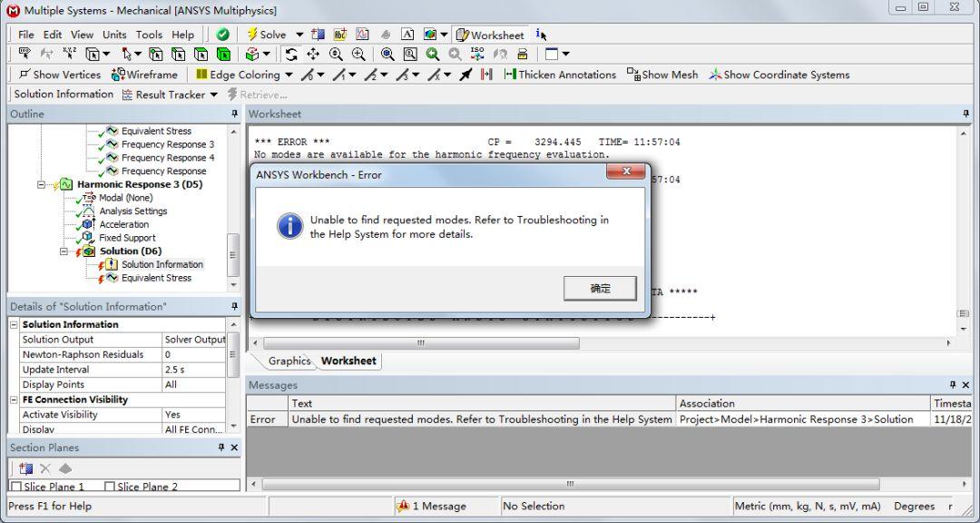Viewport: 980px width, 523px height.
Task: Click the green previous view magnifier icon
Action: [433, 54]
